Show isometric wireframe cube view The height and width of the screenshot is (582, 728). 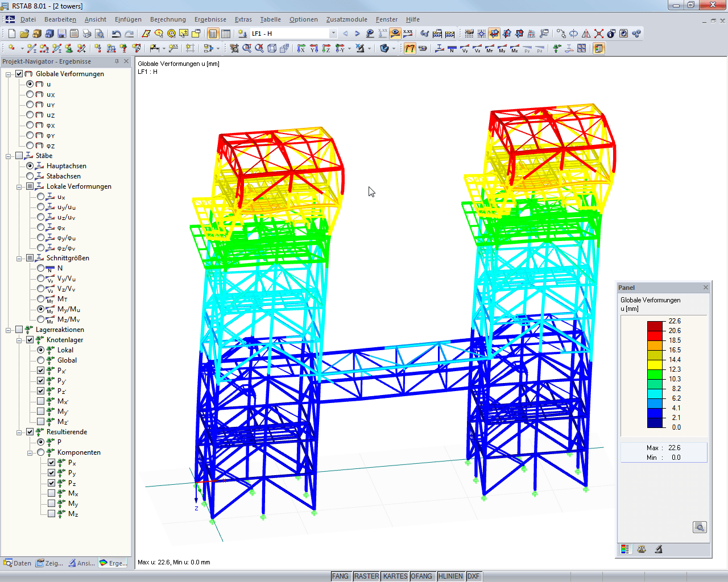(x=272, y=48)
